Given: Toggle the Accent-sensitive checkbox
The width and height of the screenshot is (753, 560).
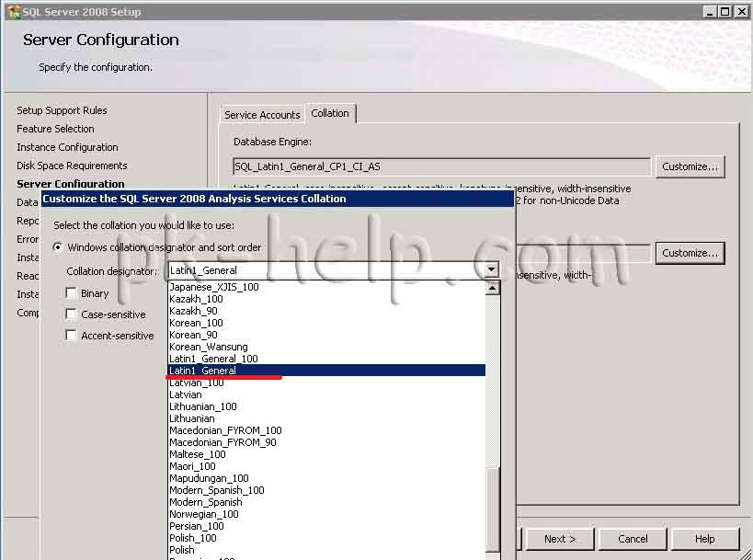Looking at the screenshot, I should click(71, 336).
